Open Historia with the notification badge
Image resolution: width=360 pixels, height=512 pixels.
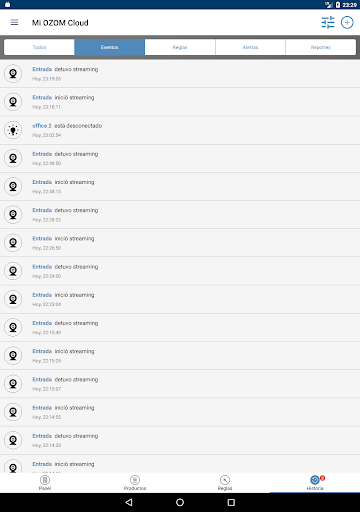315,483
